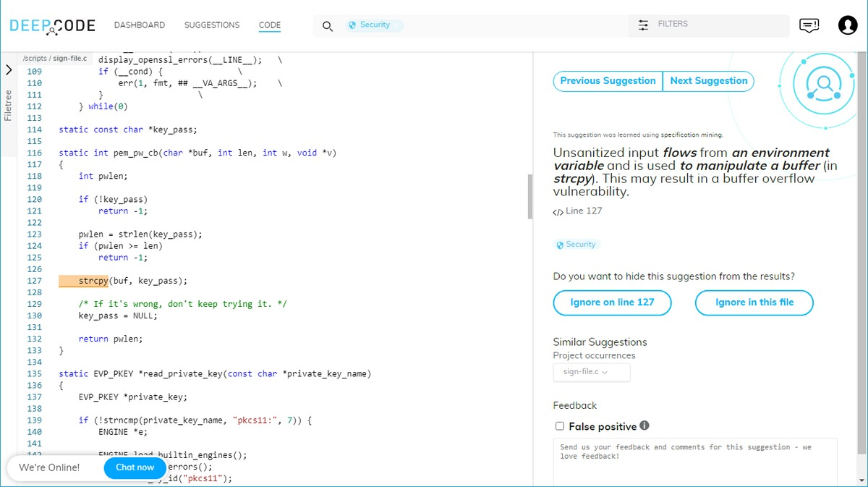Open the filters slider icon
Viewport: 868px width, 487px height.
pos(643,25)
